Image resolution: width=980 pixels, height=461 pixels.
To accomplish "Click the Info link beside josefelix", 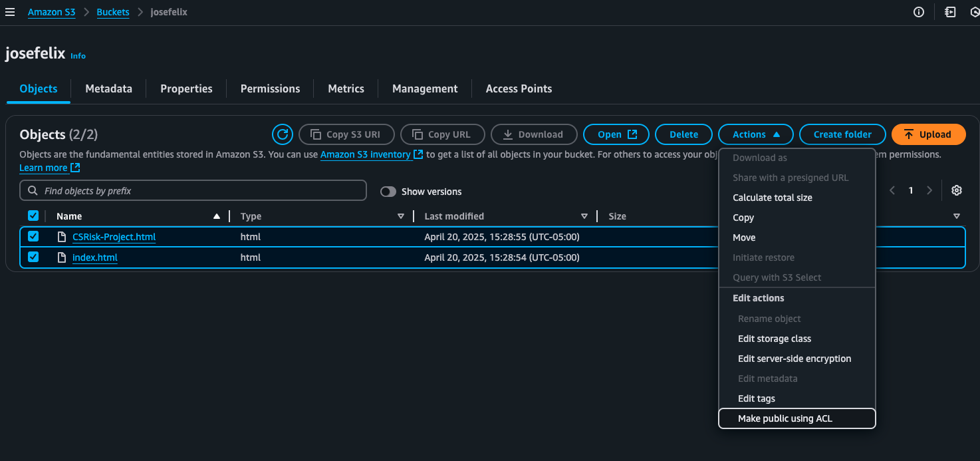I will click(x=78, y=56).
